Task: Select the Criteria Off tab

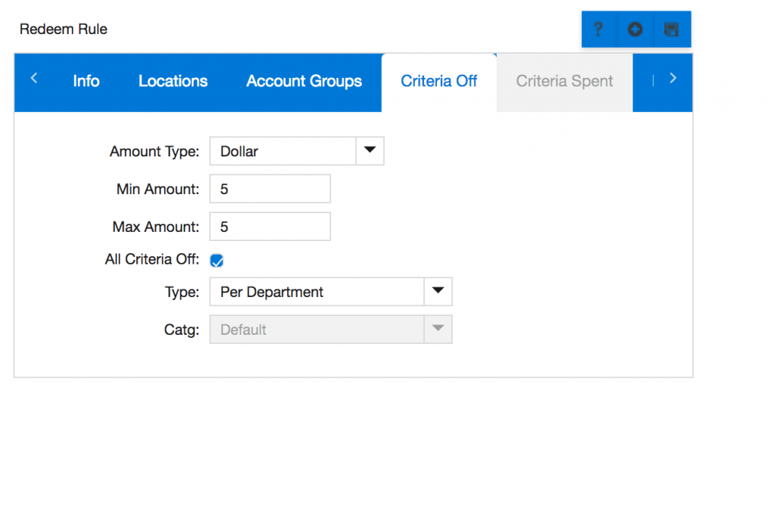Action: click(439, 81)
